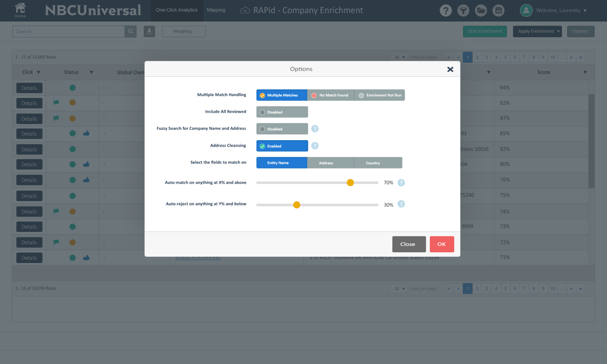
Task: Open the Status column filter arrow
Action: [91, 72]
